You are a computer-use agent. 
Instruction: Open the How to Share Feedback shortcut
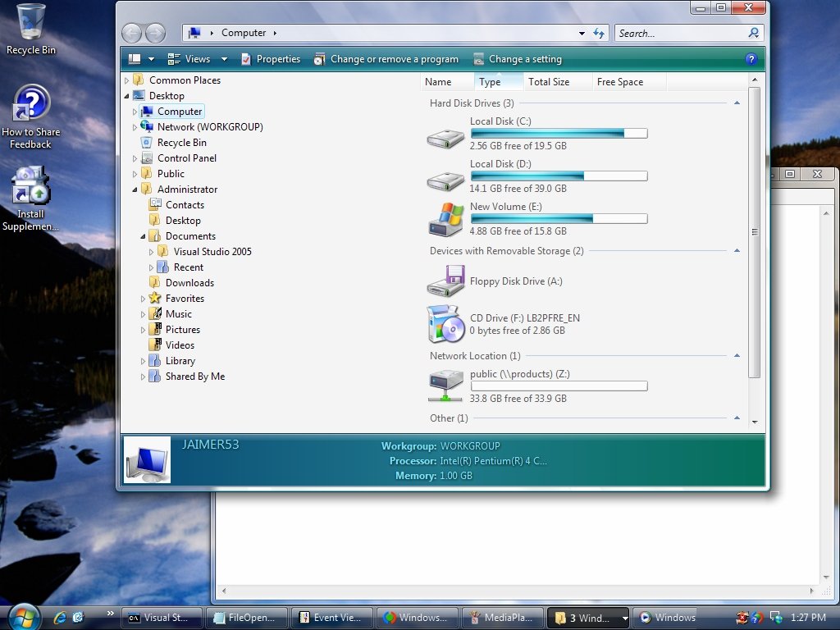tap(31, 103)
